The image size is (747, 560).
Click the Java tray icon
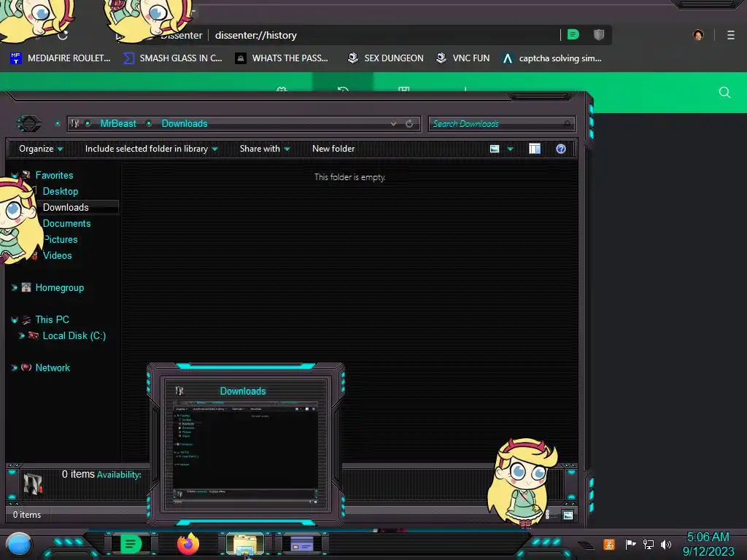pyautogui.click(x=608, y=544)
